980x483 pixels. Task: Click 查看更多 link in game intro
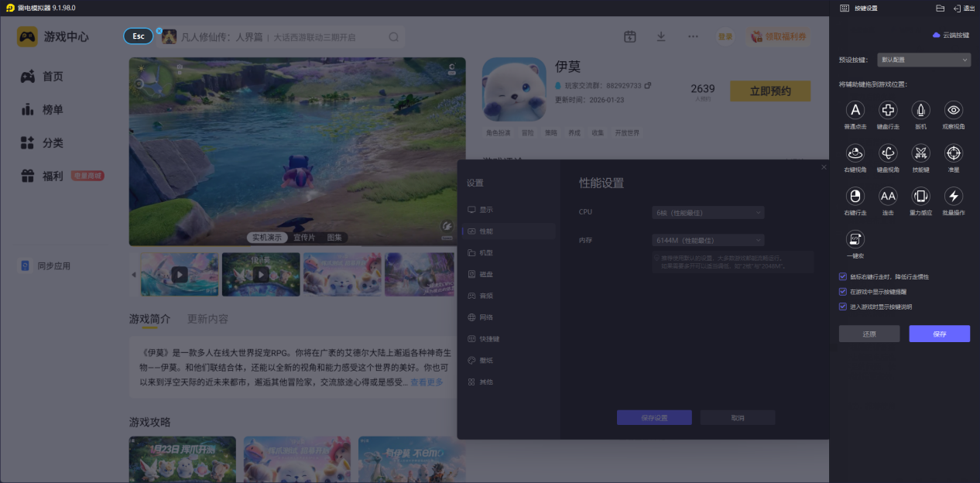pos(427,382)
